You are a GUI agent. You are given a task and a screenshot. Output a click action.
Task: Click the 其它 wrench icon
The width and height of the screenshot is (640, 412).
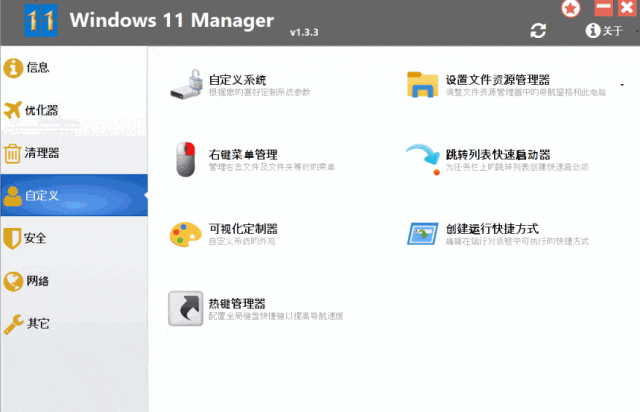[x=13, y=324]
